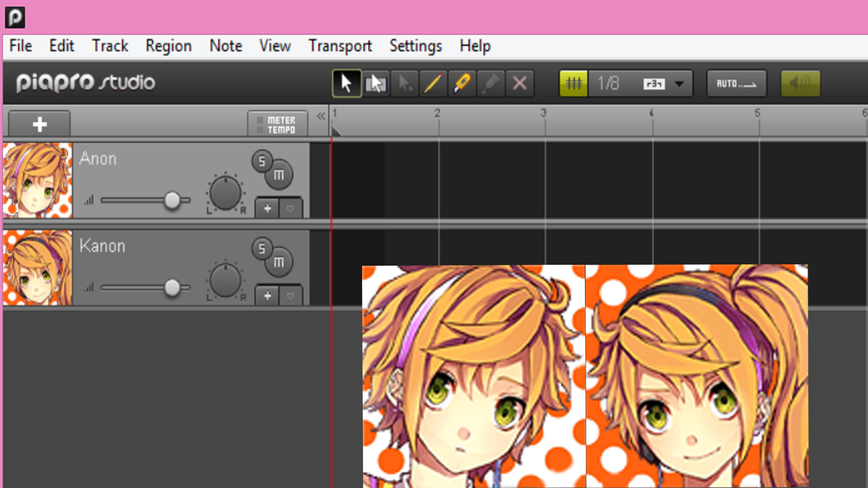
Task: Choose the note eraser X tool
Action: (x=519, y=83)
